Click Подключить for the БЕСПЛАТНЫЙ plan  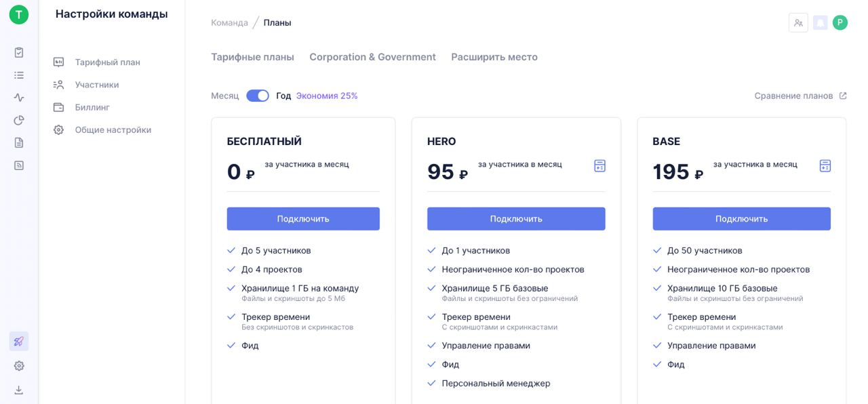[303, 218]
